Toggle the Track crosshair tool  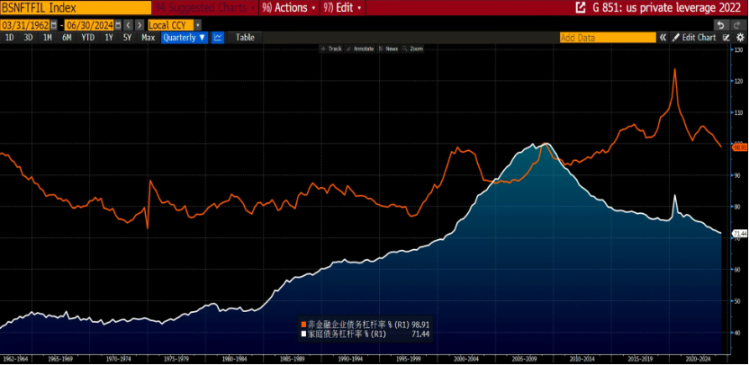coord(332,49)
